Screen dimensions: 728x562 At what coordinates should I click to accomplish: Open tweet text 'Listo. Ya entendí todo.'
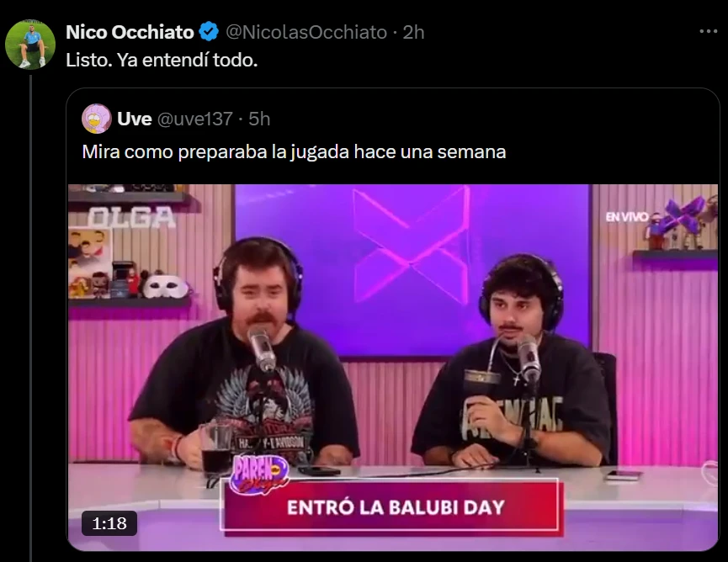coord(162,60)
